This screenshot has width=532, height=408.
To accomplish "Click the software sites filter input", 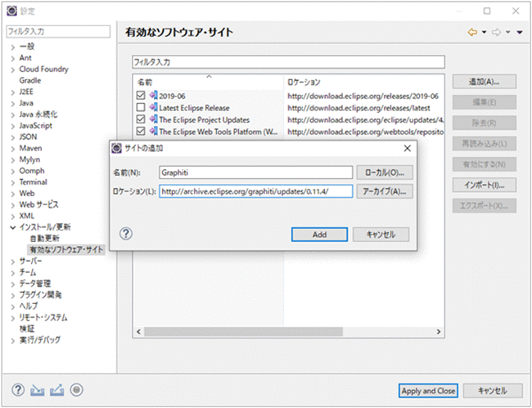I will 288,62.
